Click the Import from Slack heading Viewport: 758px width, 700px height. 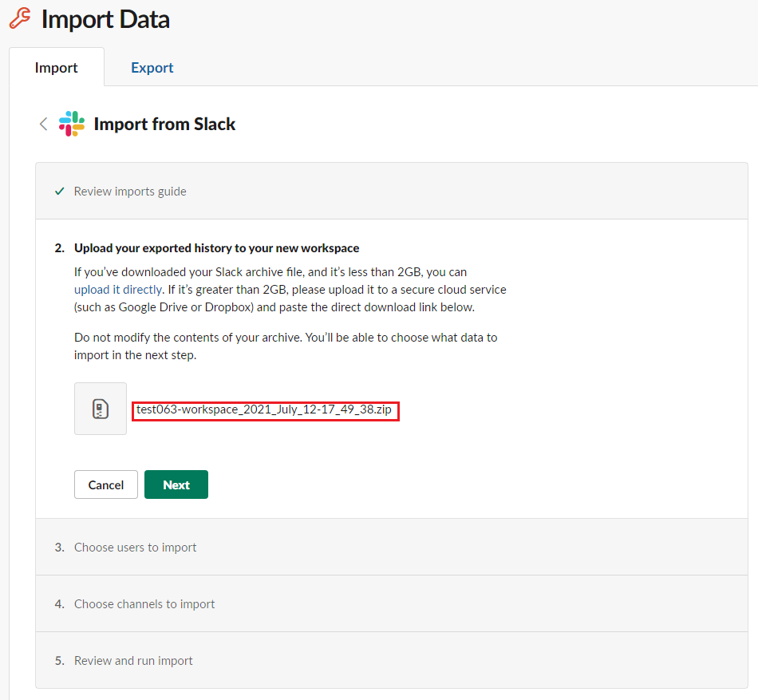pos(164,125)
